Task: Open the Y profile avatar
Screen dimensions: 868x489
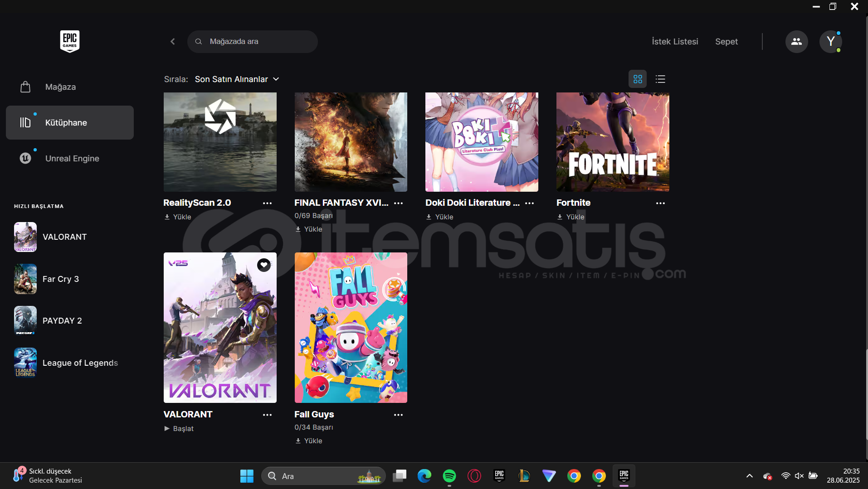Action: click(x=830, y=41)
